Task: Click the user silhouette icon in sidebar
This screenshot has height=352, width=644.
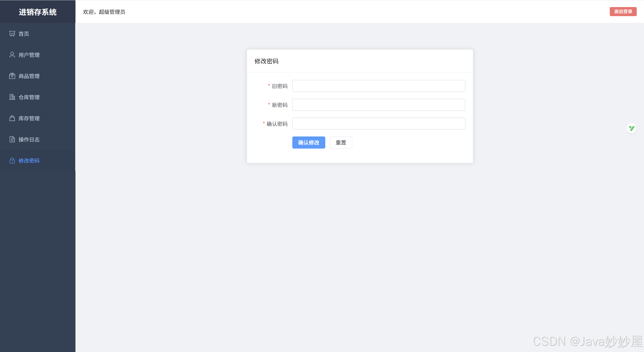Action: [12, 55]
